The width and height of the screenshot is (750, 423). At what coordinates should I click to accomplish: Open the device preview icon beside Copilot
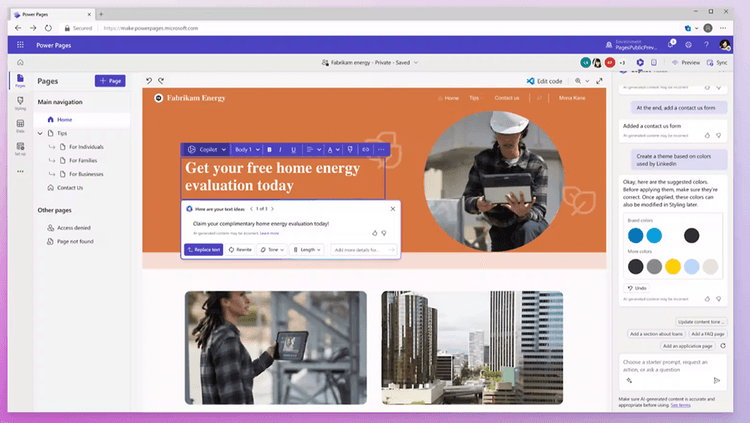pyautogui.click(x=654, y=62)
